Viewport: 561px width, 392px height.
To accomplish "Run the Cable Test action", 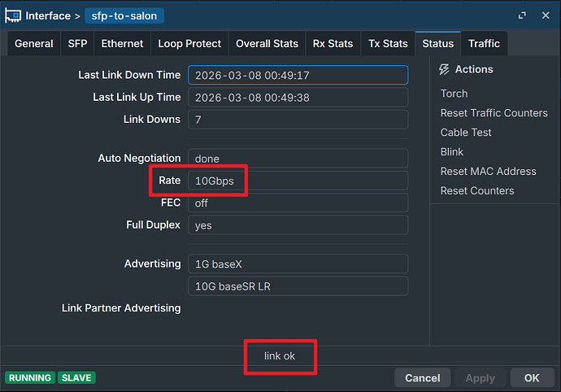I will click(466, 133).
